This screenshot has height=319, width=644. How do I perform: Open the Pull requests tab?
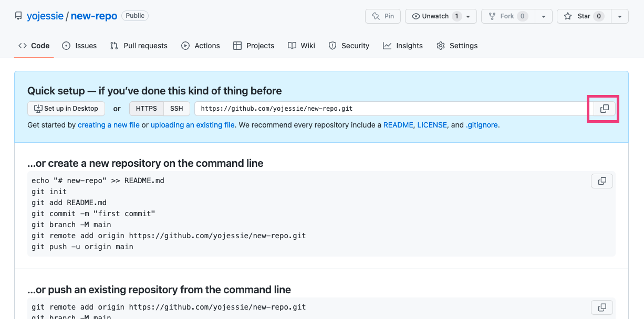(x=139, y=46)
